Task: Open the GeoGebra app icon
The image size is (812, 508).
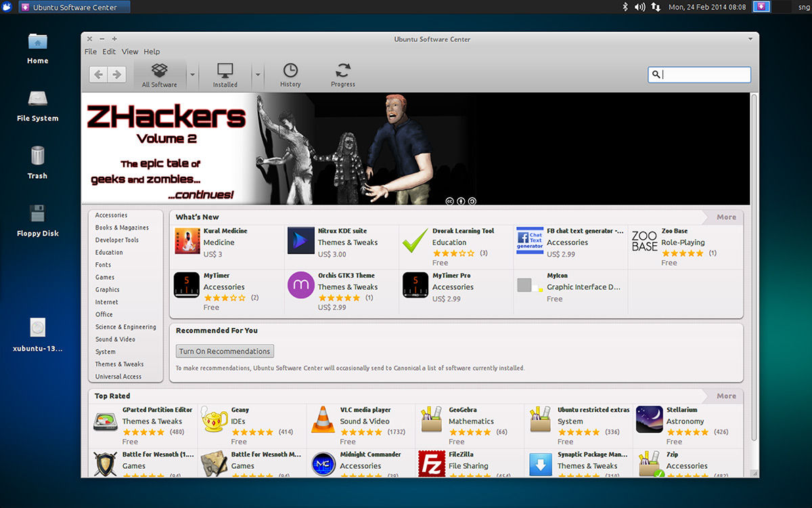Action: (432, 420)
